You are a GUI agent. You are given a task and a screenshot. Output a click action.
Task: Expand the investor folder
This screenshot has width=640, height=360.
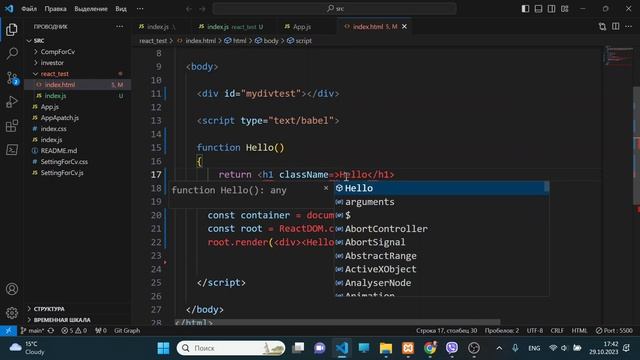pyautogui.click(x=52, y=63)
